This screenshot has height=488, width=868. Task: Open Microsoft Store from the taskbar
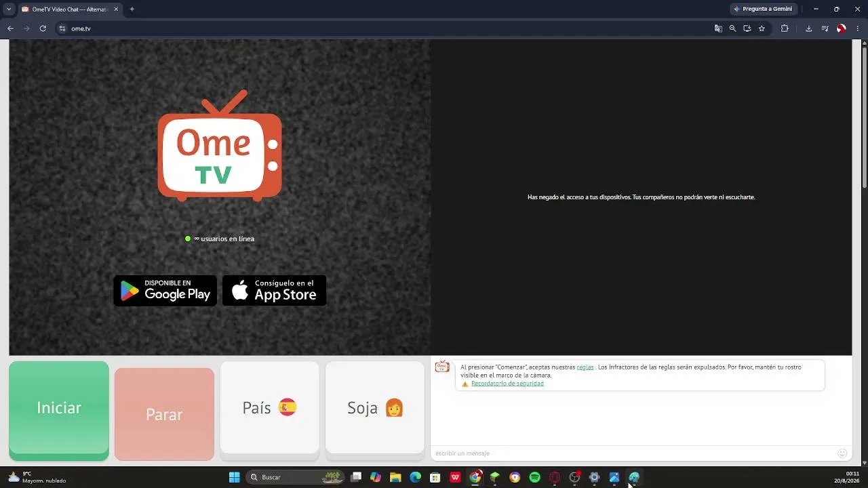point(435,477)
